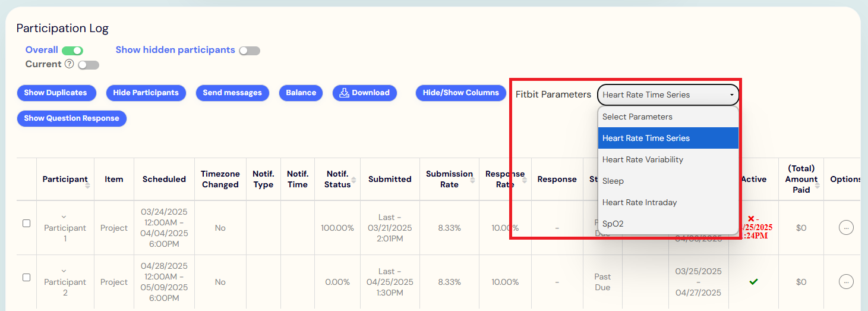This screenshot has width=868, height=311.
Task: Click the Notif. Time column header
Action: point(298,179)
